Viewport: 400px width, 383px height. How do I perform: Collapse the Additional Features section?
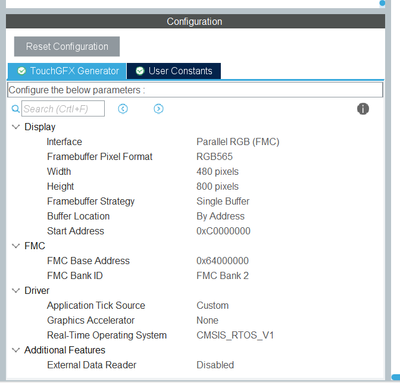16,350
